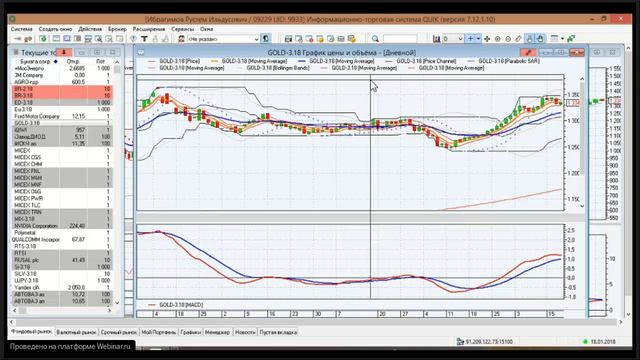Open the Создать окно menu
The image size is (640, 360).
point(55,29)
